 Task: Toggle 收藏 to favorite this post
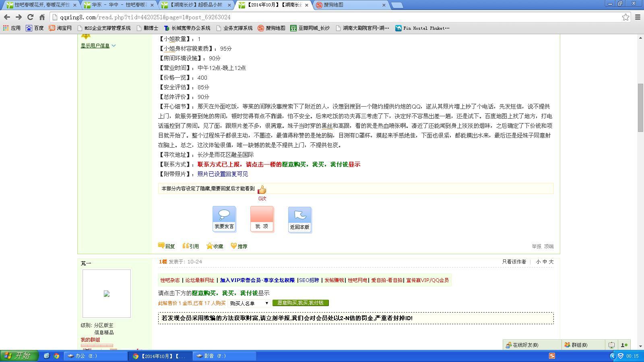tap(210, 246)
